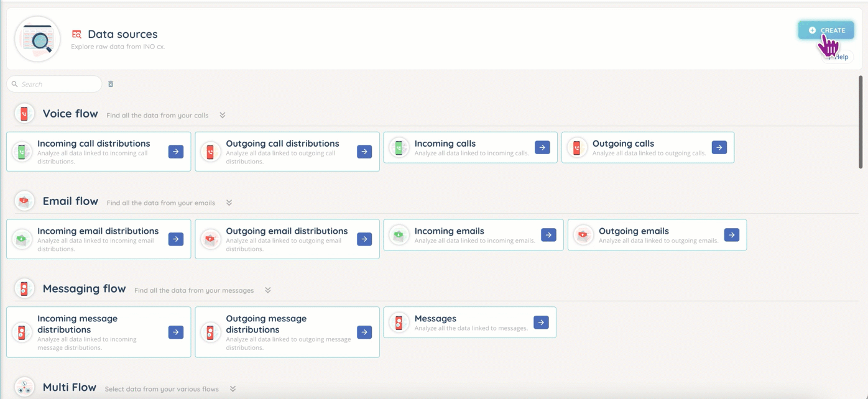Select the Outgoing email distributions card title
Image resolution: width=868 pixels, height=399 pixels.
(x=287, y=231)
